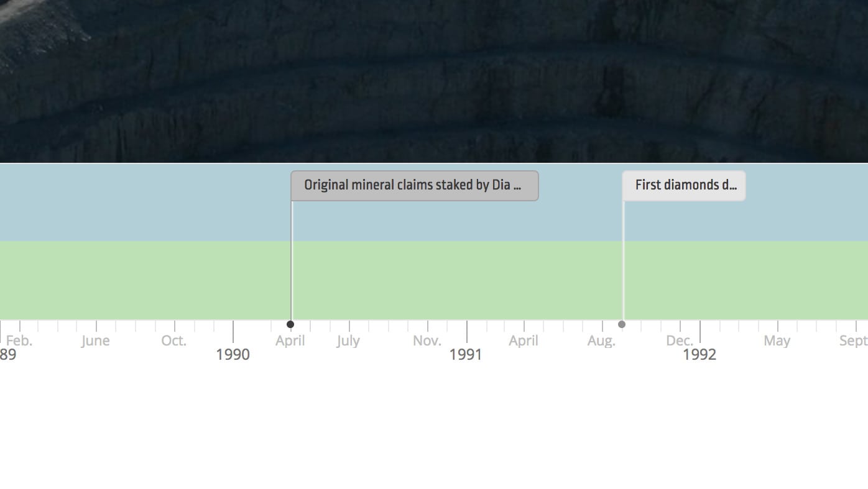Click the 1991 year label

[x=466, y=354]
